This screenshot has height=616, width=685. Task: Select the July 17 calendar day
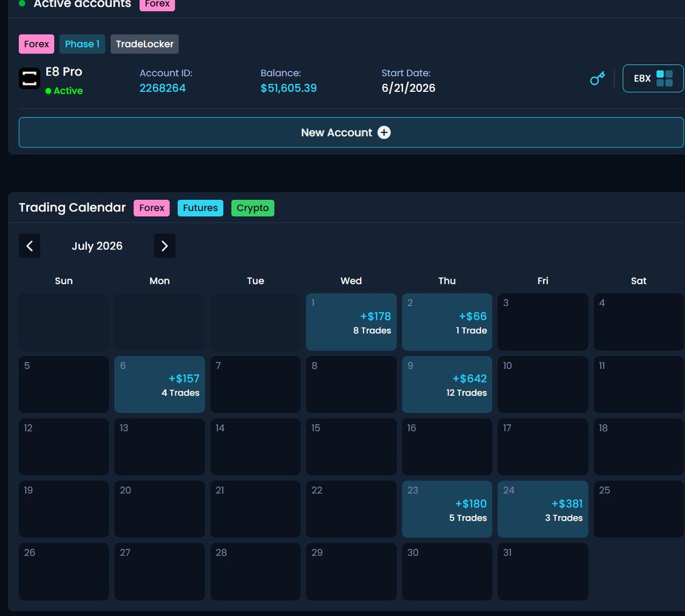[x=543, y=447]
